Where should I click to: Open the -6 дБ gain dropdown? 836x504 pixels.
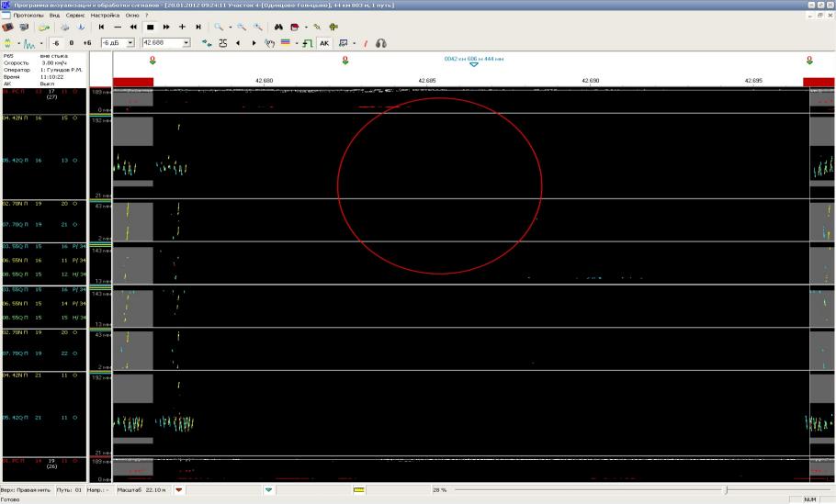click(130, 43)
